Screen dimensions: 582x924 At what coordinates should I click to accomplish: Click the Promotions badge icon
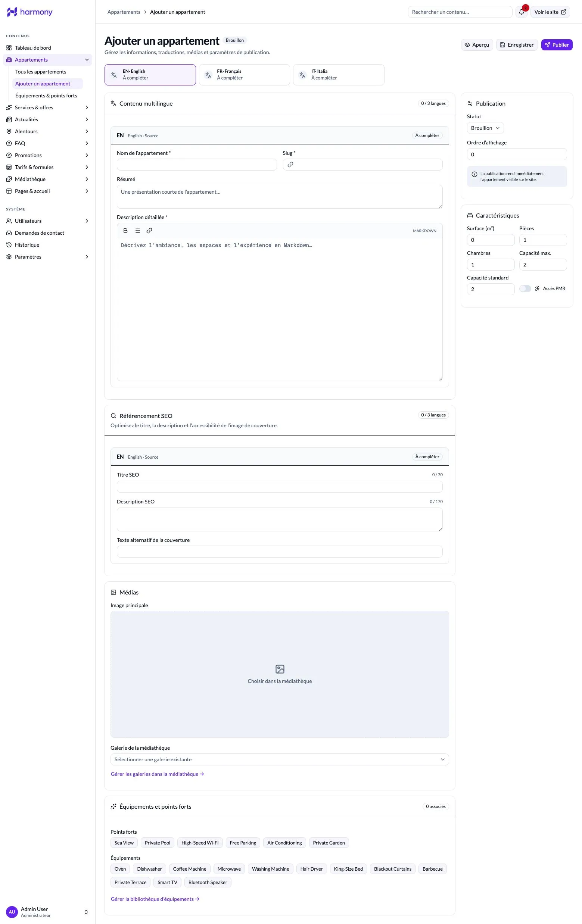pyautogui.click(x=9, y=155)
